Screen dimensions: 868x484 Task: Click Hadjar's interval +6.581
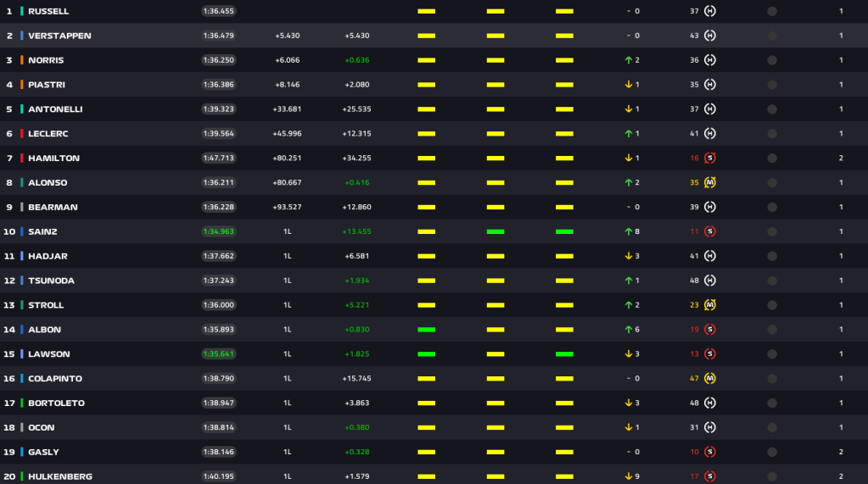pos(357,256)
